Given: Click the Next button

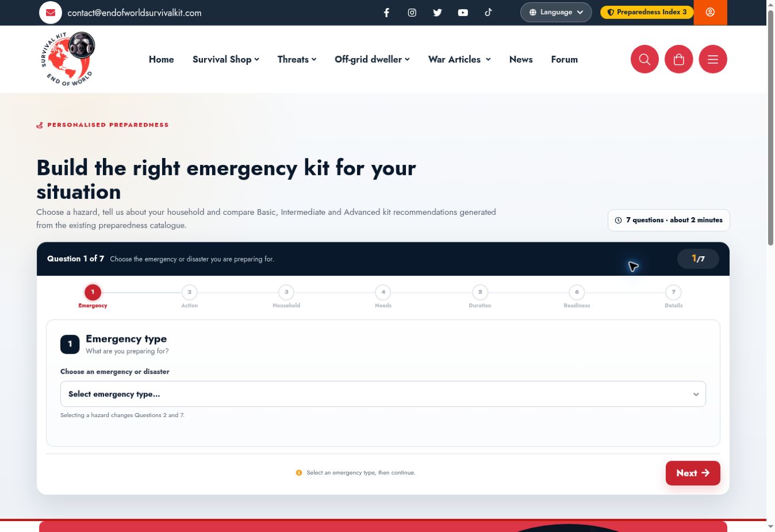Looking at the screenshot, I should [693, 473].
